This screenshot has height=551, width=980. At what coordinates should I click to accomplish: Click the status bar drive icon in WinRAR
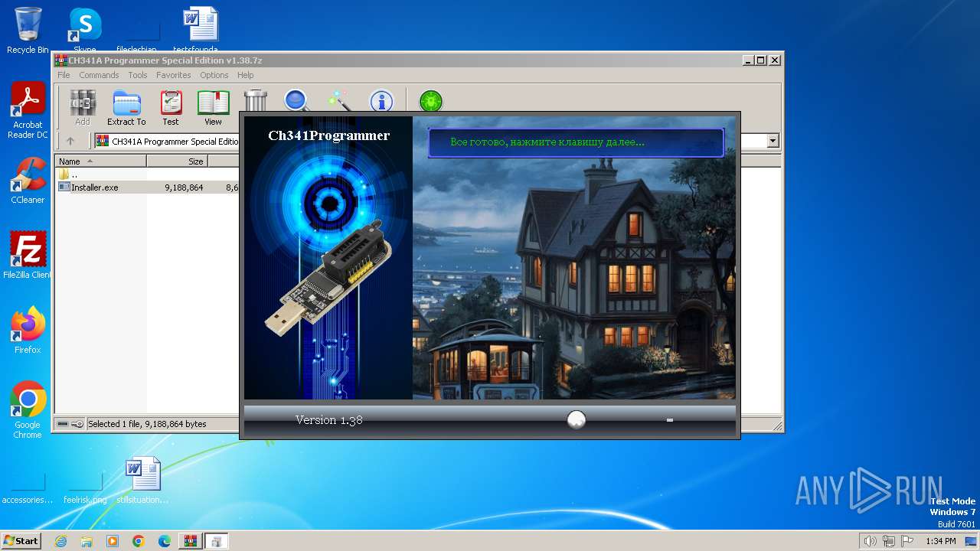click(x=63, y=424)
